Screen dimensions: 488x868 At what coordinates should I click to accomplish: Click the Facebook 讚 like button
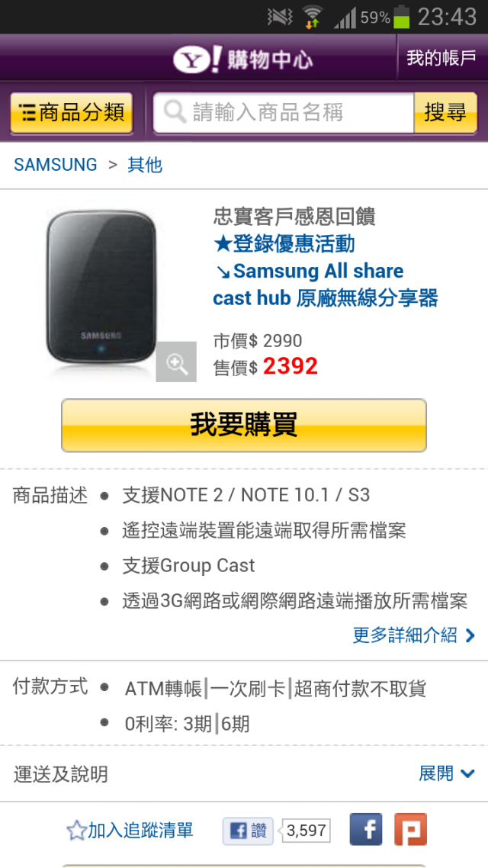coord(248,831)
